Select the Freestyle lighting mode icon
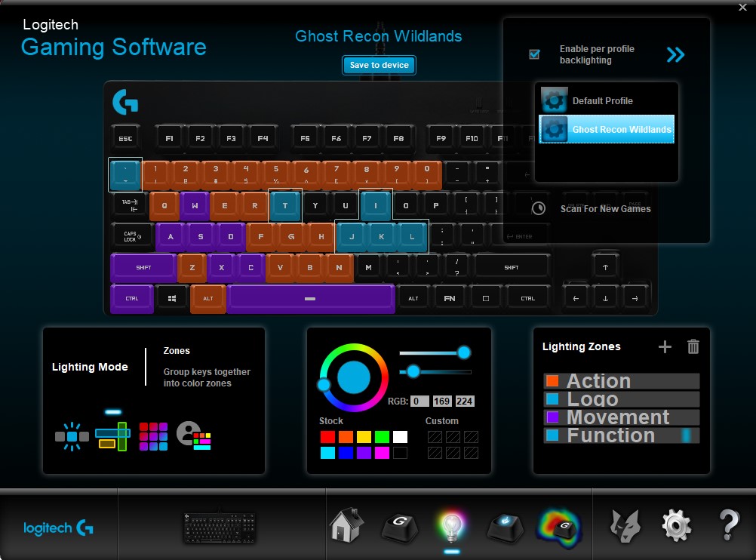Screen dimensions: 756x560 (72, 436)
